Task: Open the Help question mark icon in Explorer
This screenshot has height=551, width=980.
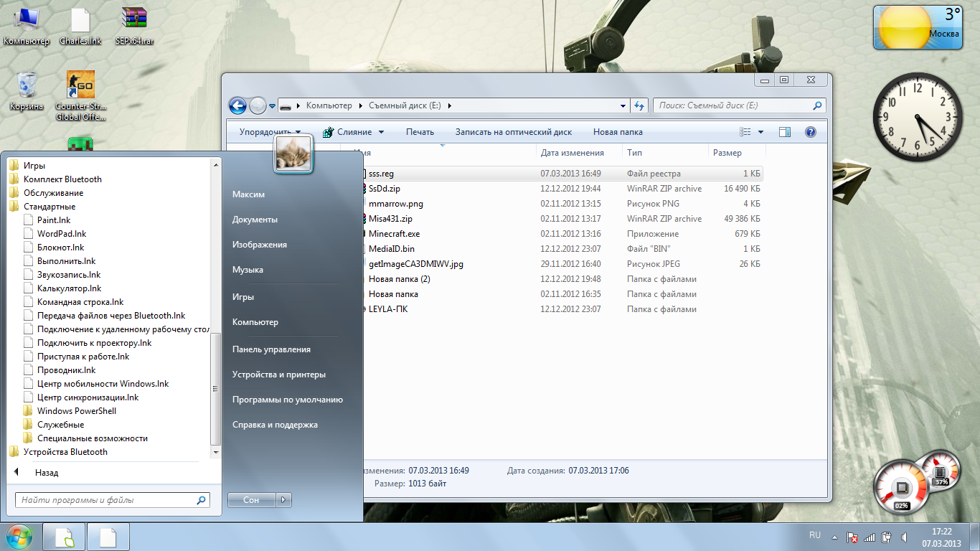Action: [811, 132]
